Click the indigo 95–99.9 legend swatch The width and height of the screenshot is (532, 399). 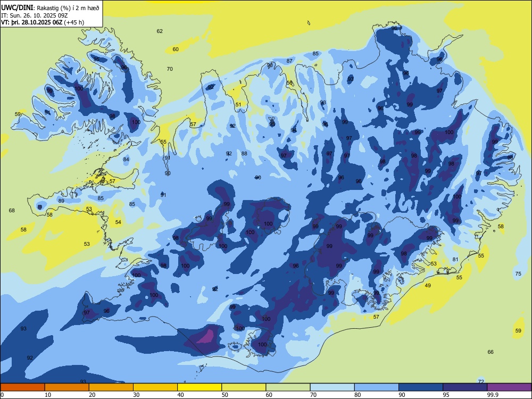click(x=465, y=387)
